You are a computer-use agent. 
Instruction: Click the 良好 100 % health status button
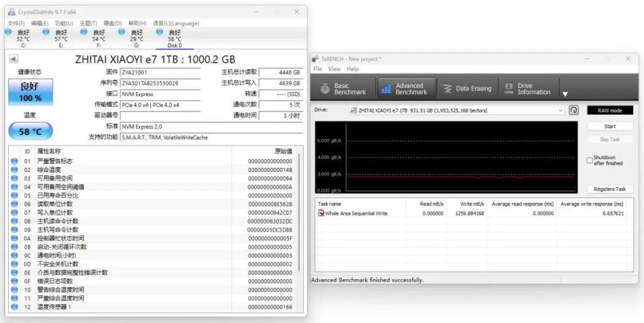pos(31,92)
